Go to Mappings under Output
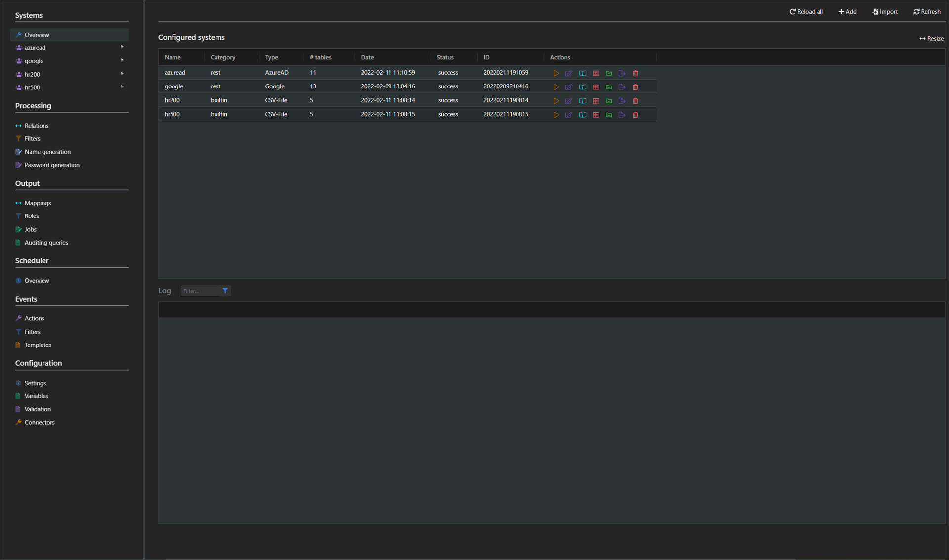 pos(38,203)
